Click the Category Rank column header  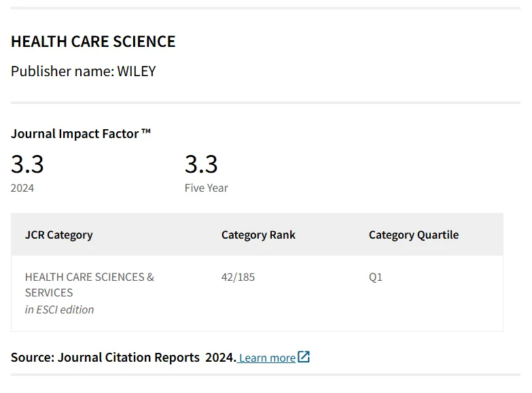click(x=258, y=235)
